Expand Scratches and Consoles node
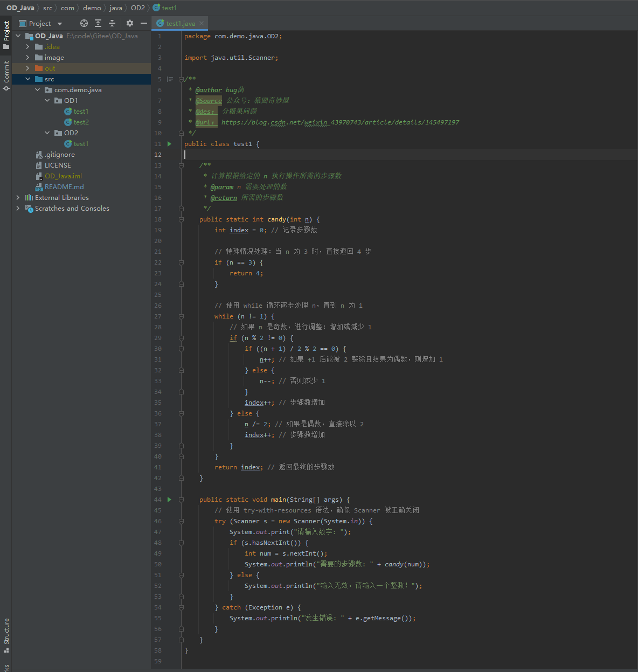 coord(18,209)
